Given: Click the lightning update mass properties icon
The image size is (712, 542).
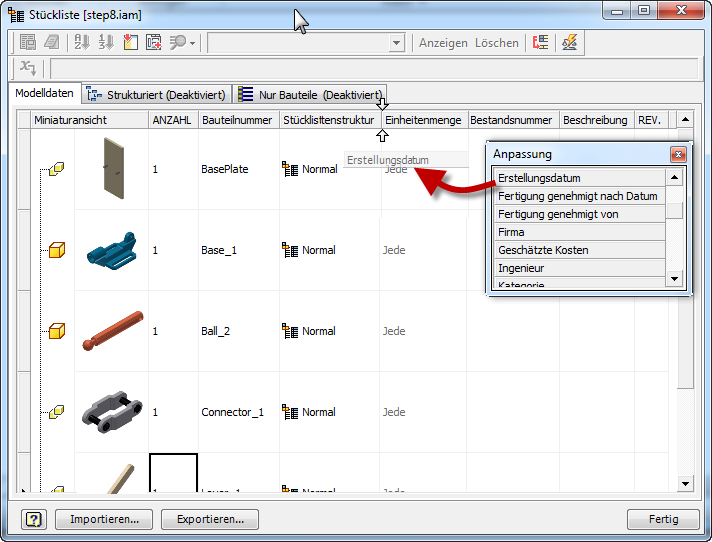Looking at the screenshot, I should [569, 43].
